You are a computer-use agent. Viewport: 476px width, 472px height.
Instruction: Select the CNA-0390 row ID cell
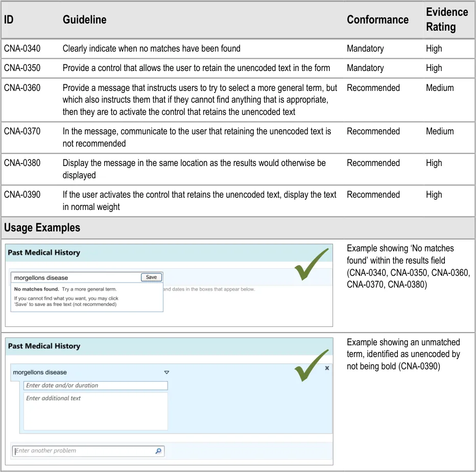coord(22,195)
